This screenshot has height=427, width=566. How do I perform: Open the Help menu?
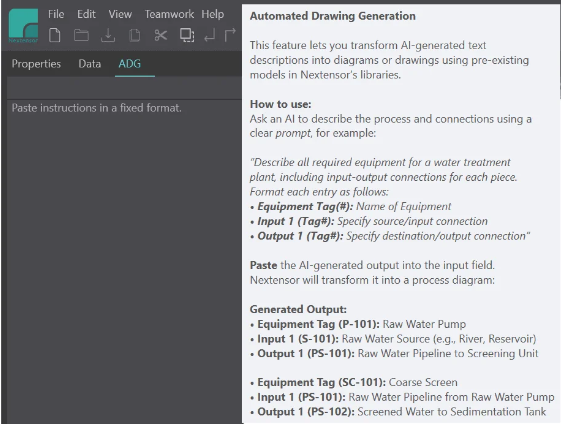pyautogui.click(x=213, y=14)
